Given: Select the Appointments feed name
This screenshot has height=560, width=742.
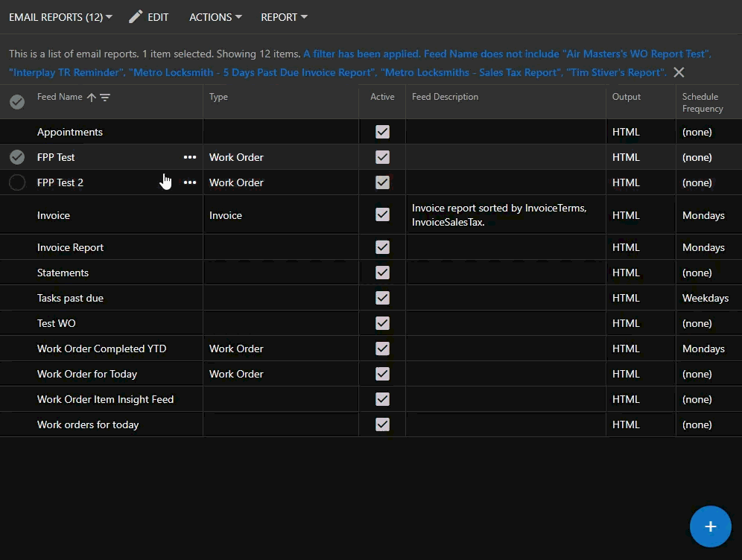Looking at the screenshot, I should [x=70, y=132].
